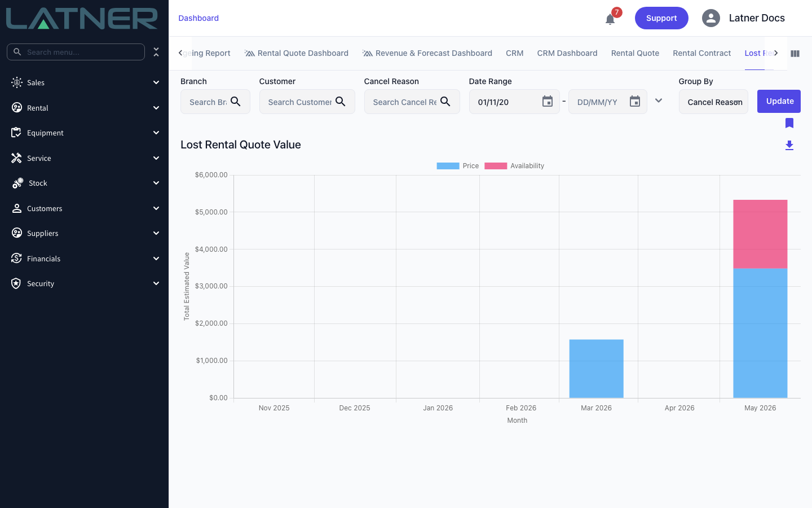Click the Search menu input field

tap(76, 52)
